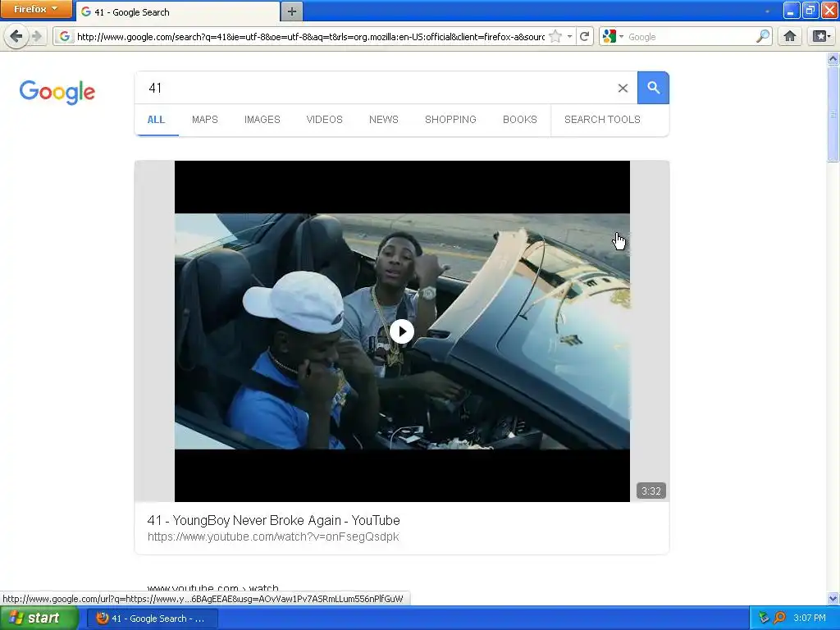The image size is (840, 630).
Task: Click the Google search query input field
Action: 375,88
